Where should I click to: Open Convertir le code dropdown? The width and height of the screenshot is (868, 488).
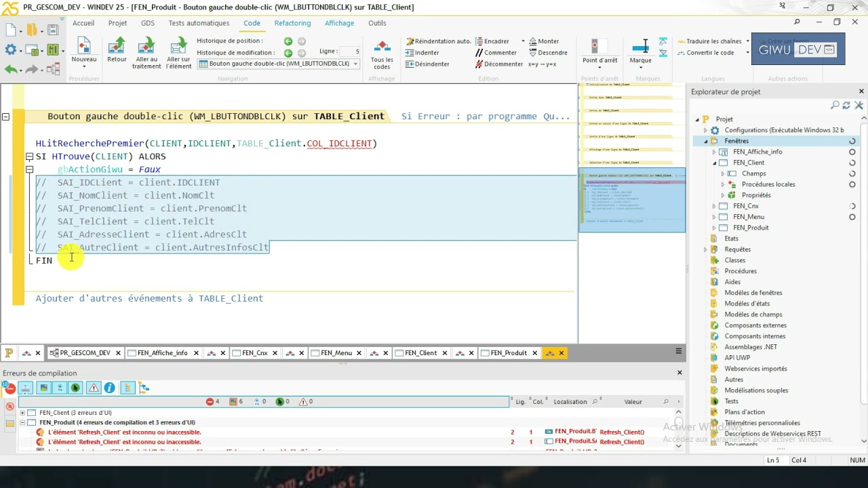[747, 53]
